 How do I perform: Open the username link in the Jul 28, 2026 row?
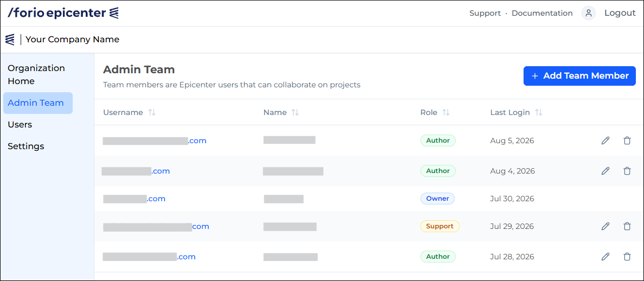(149, 257)
